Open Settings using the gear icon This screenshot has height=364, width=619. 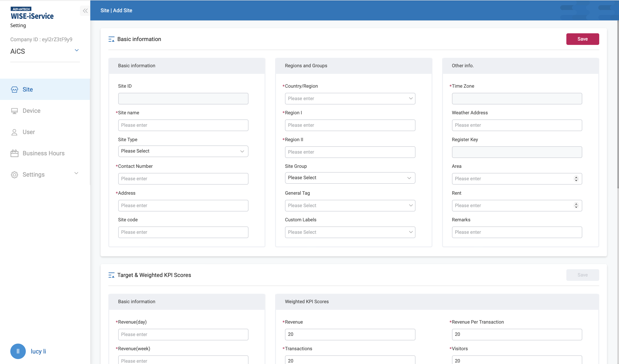(14, 174)
